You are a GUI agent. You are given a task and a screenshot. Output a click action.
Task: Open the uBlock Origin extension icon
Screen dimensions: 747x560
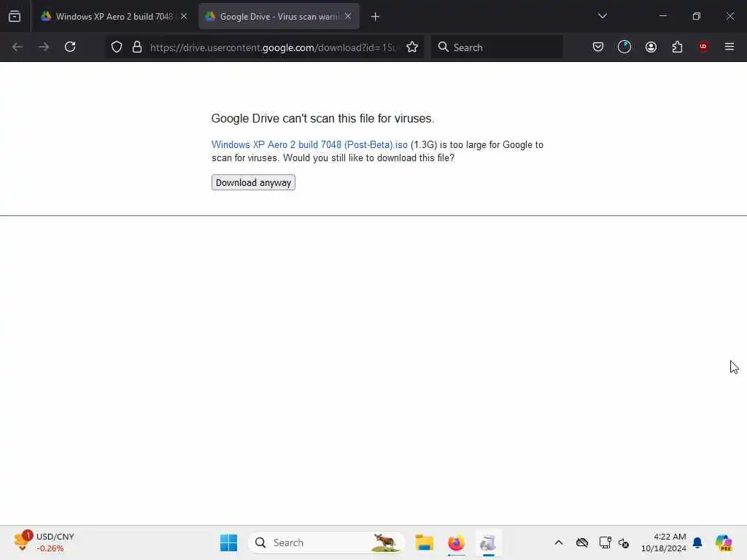pyautogui.click(x=703, y=47)
